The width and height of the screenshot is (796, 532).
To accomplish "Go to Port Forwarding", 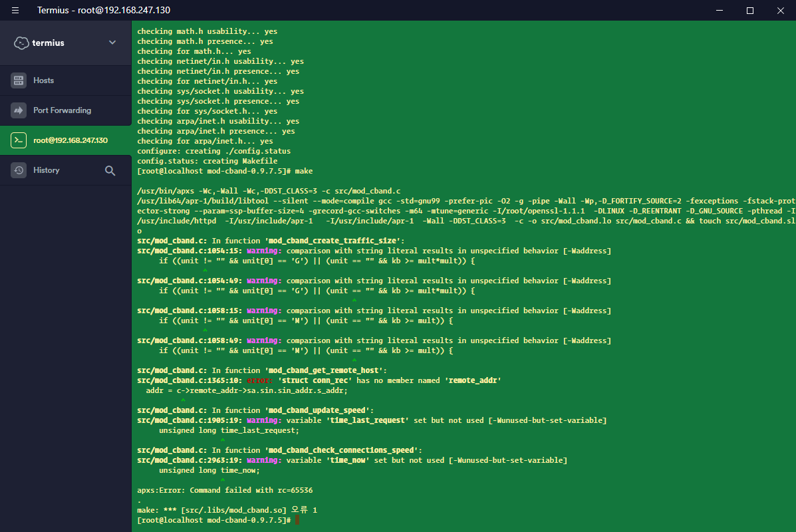I will tap(62, 110).
